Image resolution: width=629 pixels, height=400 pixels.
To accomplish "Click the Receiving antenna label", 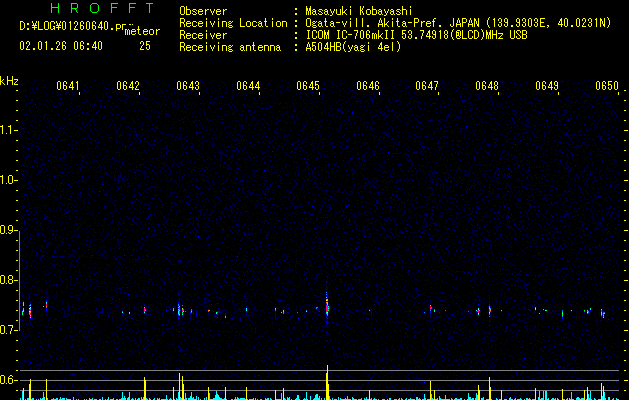I will (230, 47).
